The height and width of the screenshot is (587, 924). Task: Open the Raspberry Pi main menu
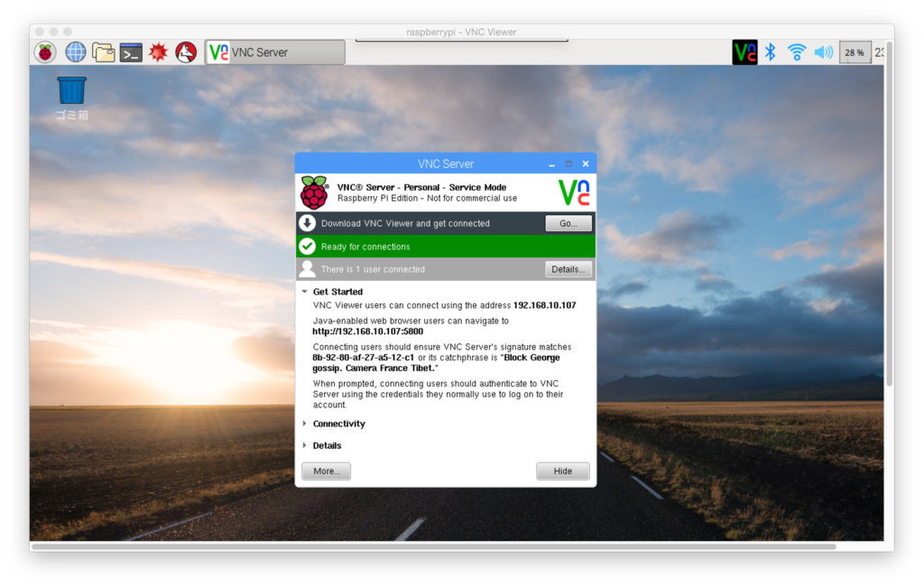pyautogui.click(x=45, y=52)
